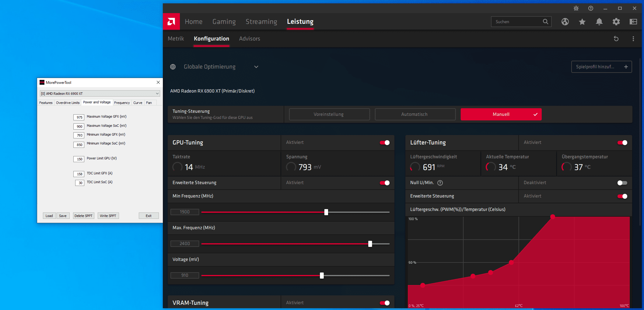The height and width of the screenshot is (310, 644).
Task: Click Write SPPT button
Action: pyautogui.click(x=108, y=216)
